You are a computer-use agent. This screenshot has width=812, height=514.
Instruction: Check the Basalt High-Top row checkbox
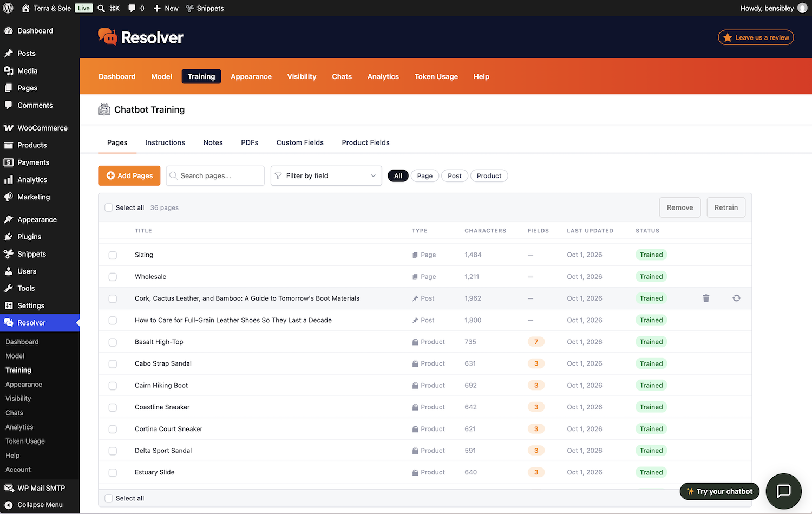point(113,342)
